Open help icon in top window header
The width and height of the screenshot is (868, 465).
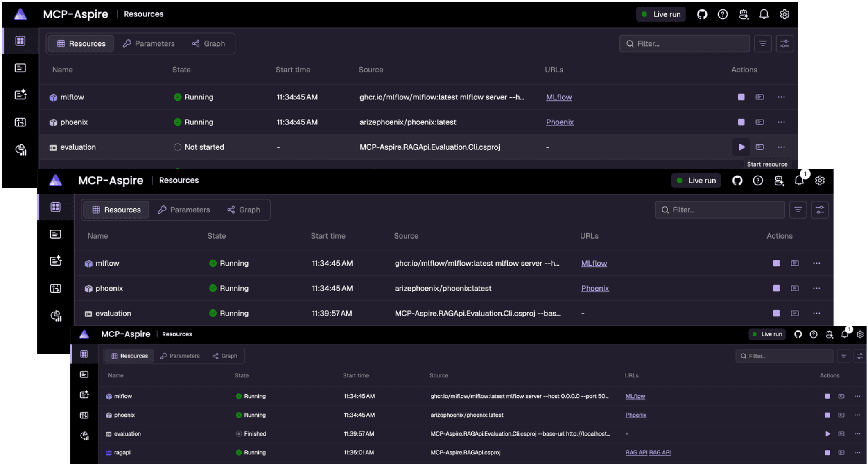723,14
